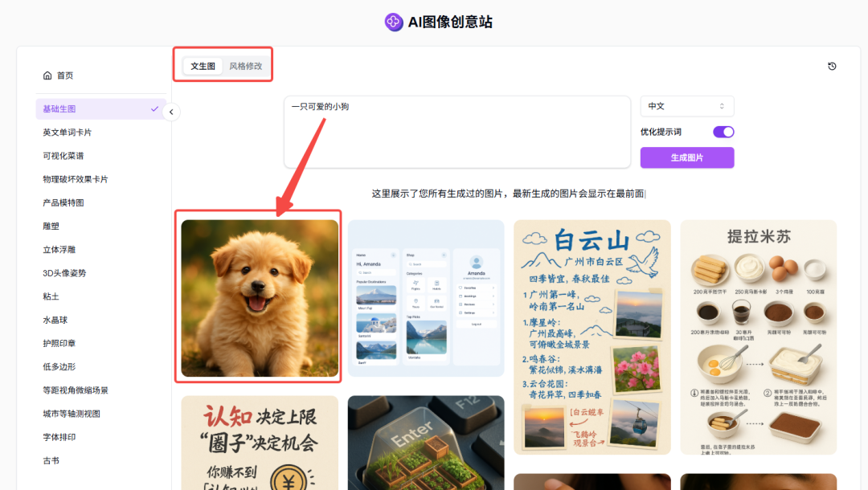Select 低多边形 in the sidebar

(59, 366)
